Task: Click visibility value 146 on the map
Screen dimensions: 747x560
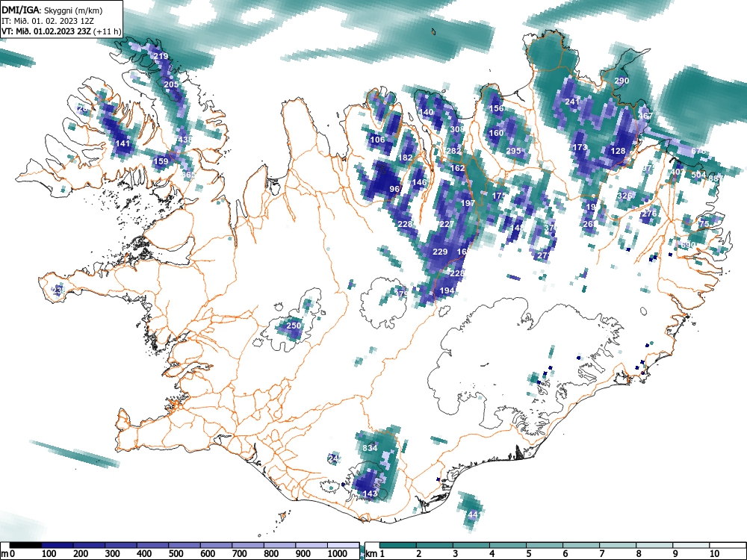Action: pyautogui.click(x=419, y=182)
